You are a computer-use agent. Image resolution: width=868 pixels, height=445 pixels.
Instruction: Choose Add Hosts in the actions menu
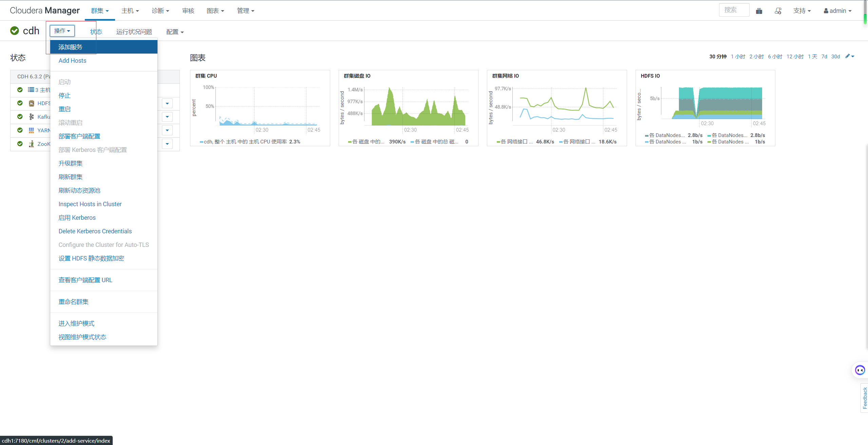[104, 60]
